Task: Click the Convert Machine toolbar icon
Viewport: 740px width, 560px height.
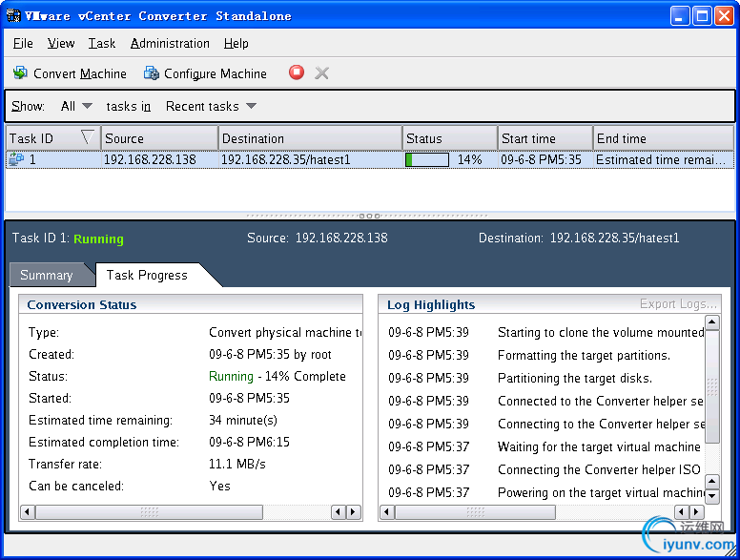Action: click(20, 73)
